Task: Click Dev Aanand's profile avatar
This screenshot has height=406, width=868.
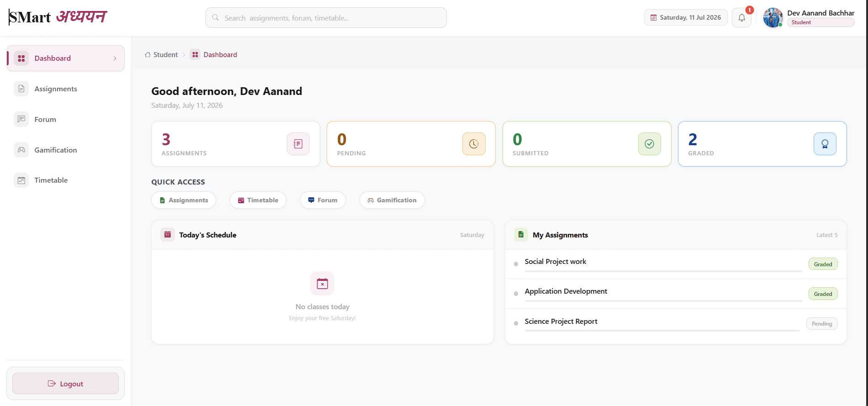Action: [x=773, y=18]
